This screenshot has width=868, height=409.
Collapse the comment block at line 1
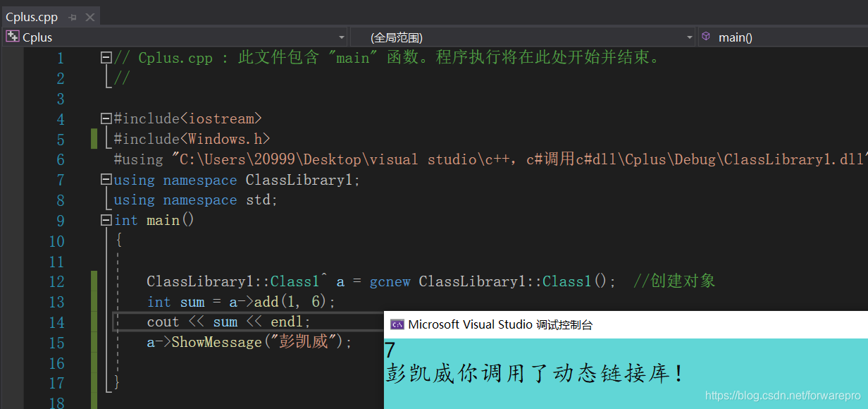pyautogui.click(x=106, y=57)
